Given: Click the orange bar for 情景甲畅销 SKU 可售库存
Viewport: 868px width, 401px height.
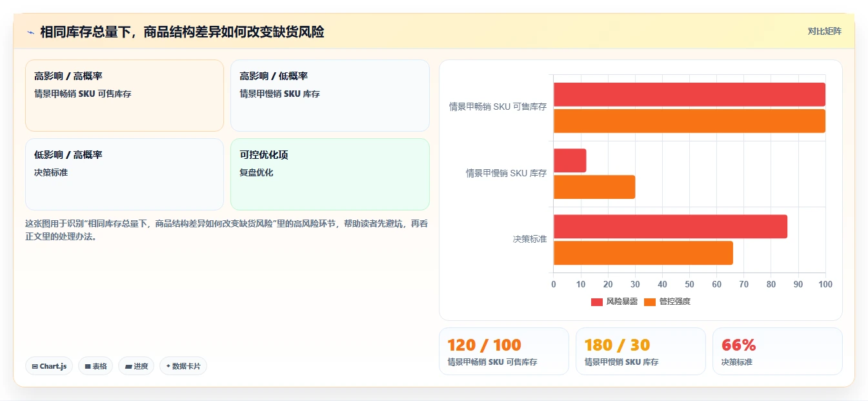Looking at the screenshot, I should 689,121.
